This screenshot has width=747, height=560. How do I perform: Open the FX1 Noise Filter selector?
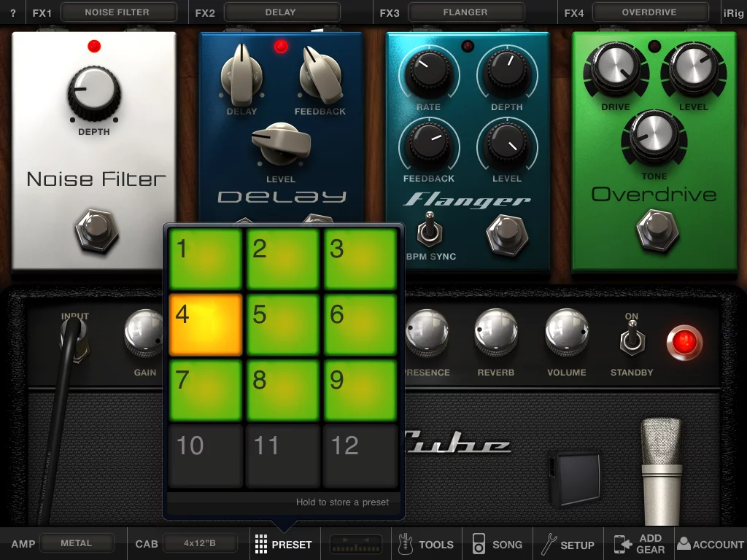click(117, 12)
